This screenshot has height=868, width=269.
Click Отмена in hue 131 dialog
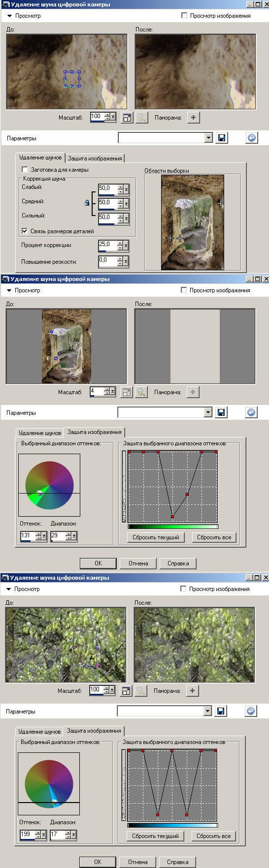point(138,563)
